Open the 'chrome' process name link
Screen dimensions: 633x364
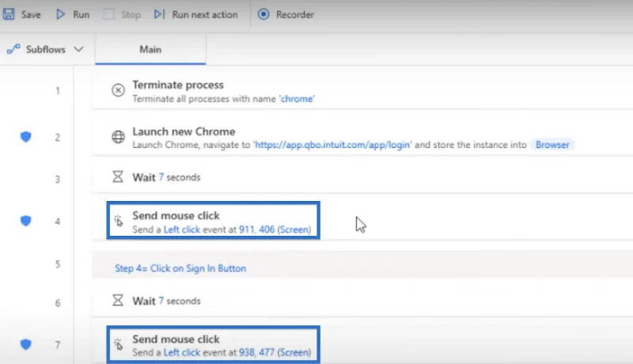[x=297, y=99]
